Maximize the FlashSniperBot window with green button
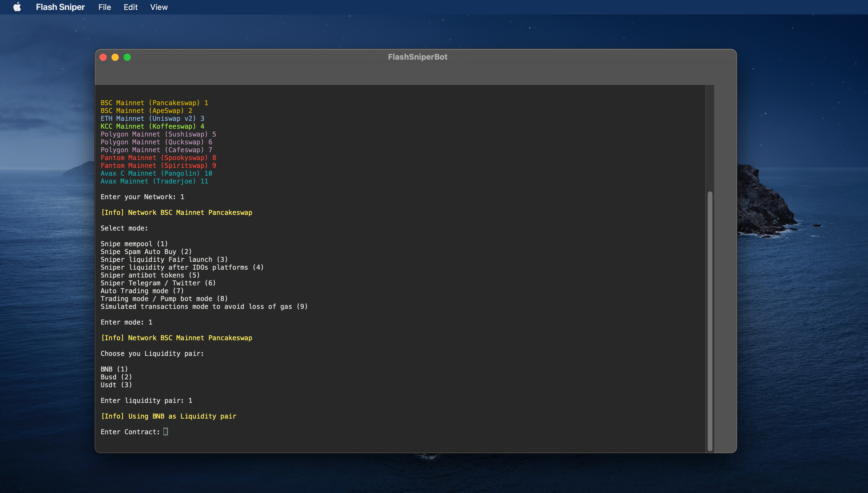 tap(127, 57)
